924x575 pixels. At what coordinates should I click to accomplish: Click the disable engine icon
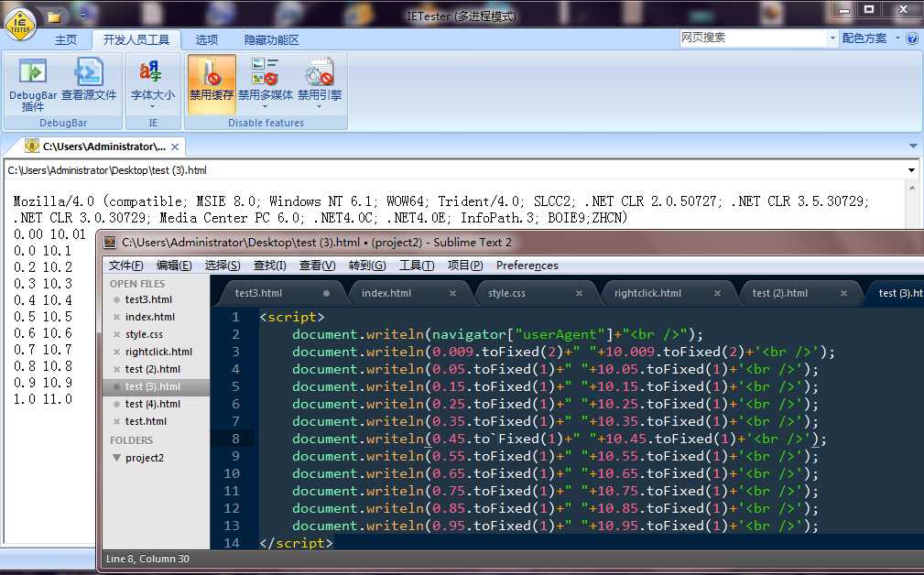pyautogui.click(x=320, y=71)
